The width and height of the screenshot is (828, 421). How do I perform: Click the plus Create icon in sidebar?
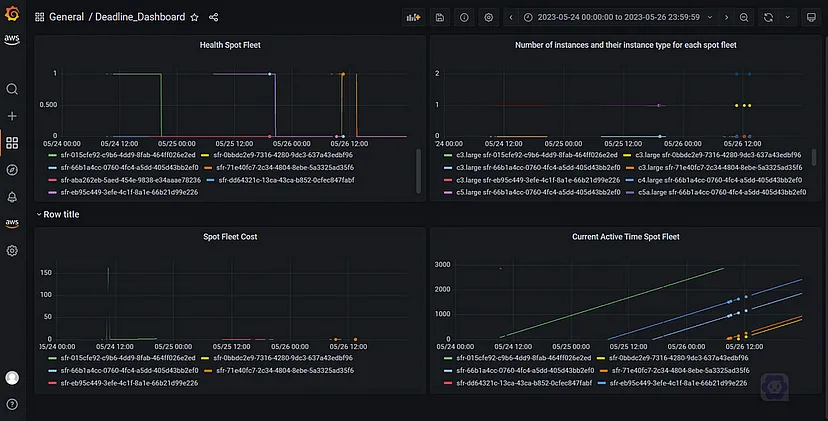12,116
